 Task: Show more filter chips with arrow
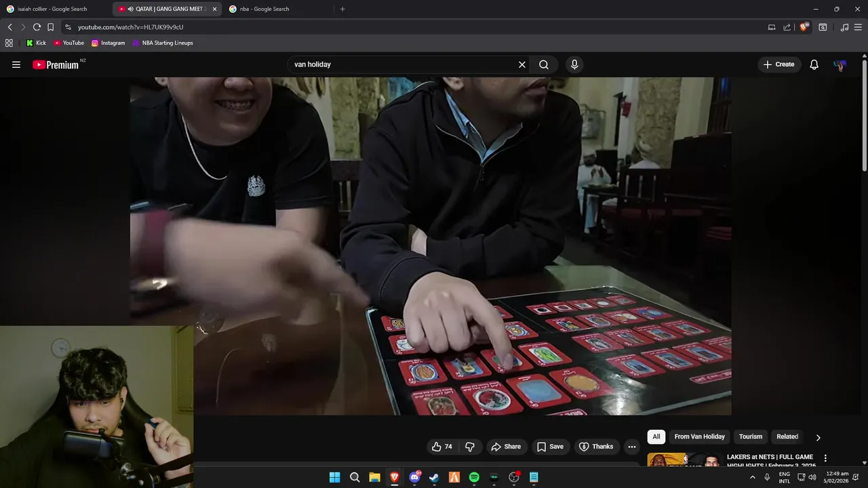tap(818, 437)
